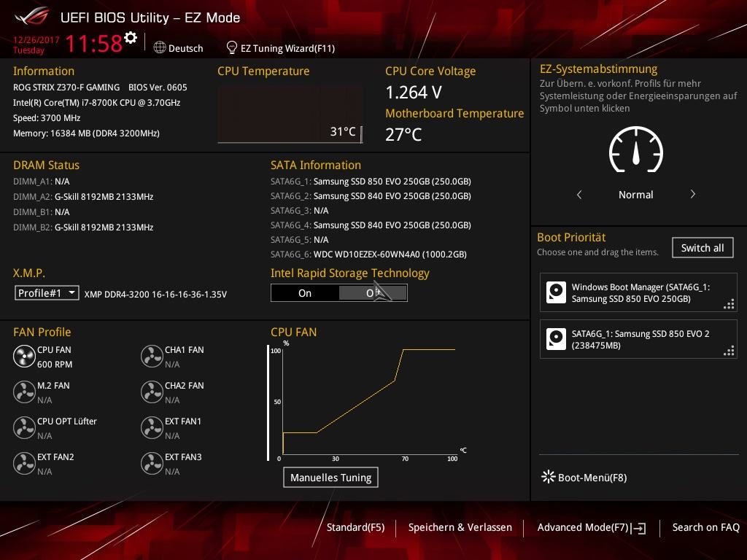Image resolution: width=747 pixels, height=560 pixels.
Task: Select the EXT FAN3 icon
Action: pyautogui.click(x=152, y=464)
